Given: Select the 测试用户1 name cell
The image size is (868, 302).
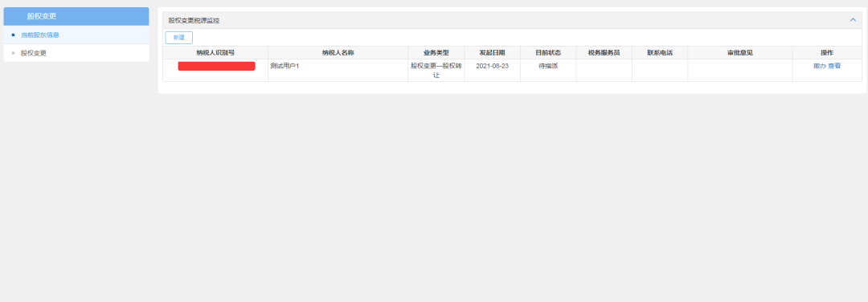Looking at the screenshot, I should (338, 70).
